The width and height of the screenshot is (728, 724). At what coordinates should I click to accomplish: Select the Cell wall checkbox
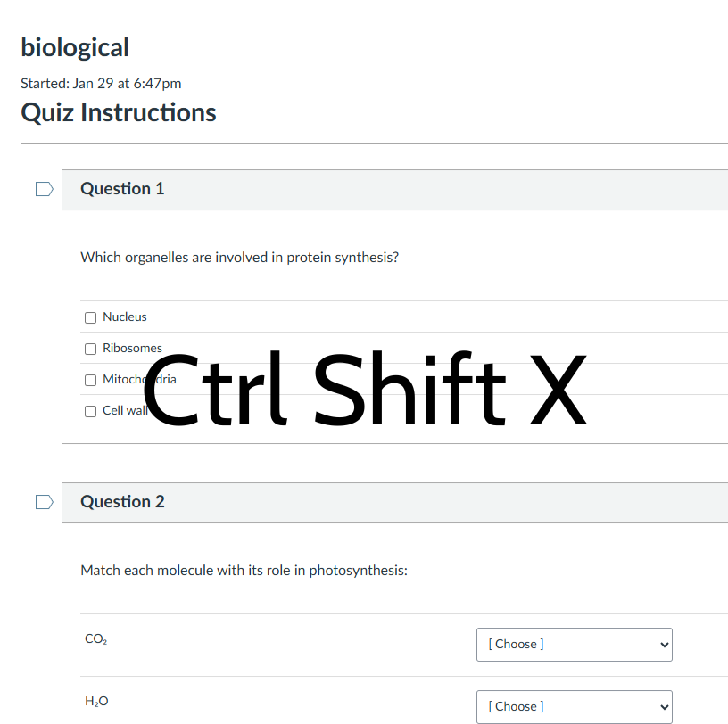[x=90, y=411]
